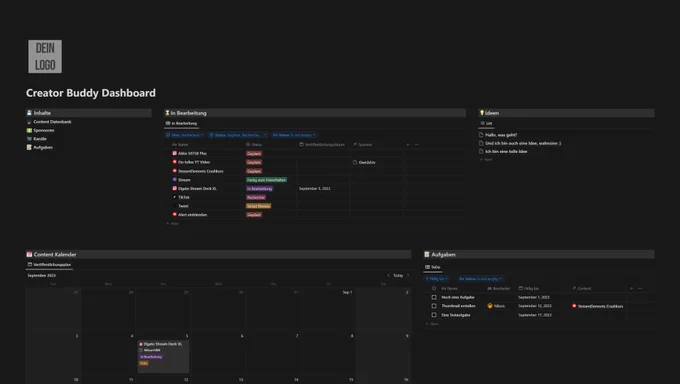Open the sponsor page in Ein tolles YT Video row
Viewport: 680px width, 384px height.
(x=364, y=162)
